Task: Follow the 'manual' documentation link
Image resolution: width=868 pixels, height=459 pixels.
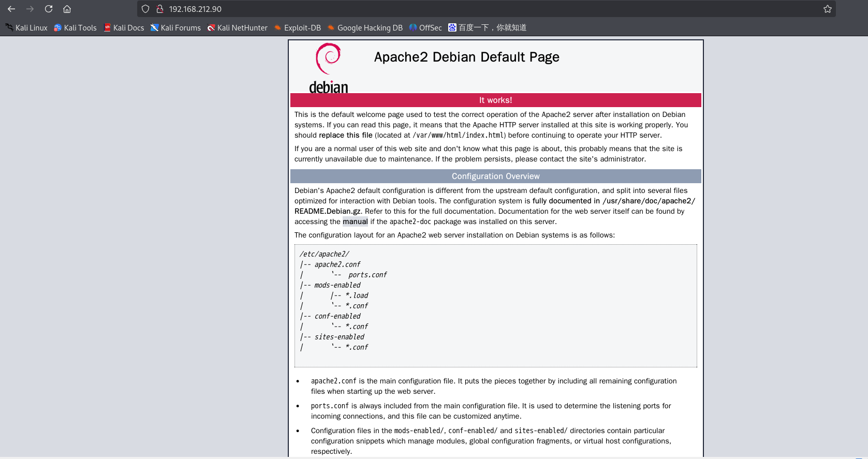Action: tap(355, 221)
